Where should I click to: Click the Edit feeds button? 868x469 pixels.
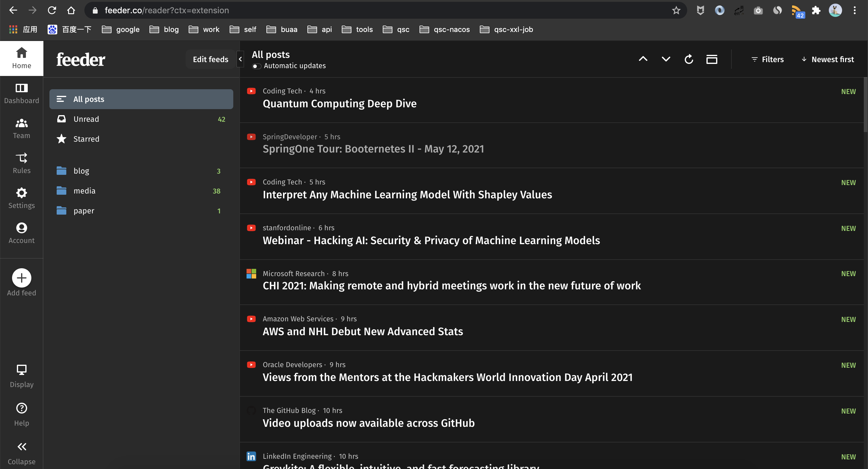pos(210,59)
